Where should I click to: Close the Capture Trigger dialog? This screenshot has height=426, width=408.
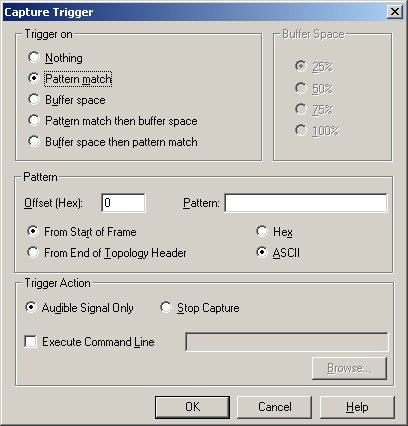[x=395, y=12]
